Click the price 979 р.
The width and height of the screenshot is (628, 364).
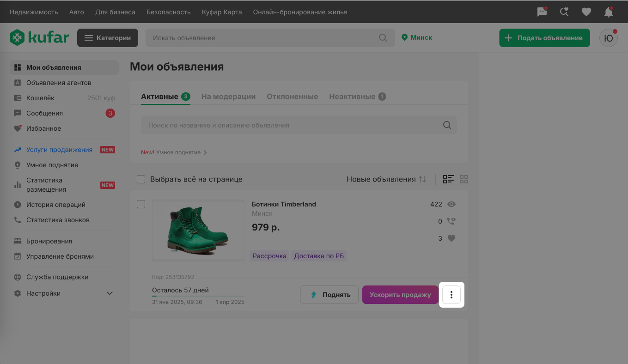click(x=266, y=227)
